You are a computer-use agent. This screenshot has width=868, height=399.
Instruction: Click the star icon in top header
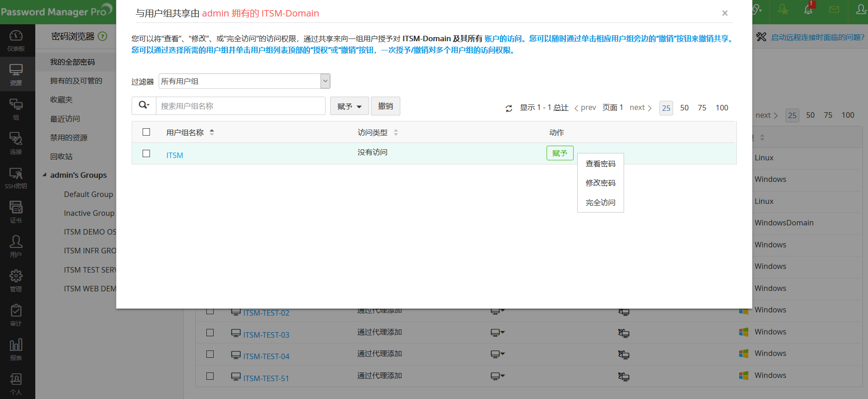783,10
